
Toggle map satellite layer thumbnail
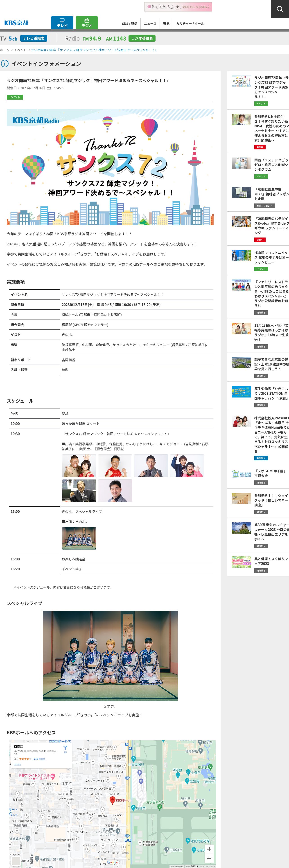[x=16, y=861]
